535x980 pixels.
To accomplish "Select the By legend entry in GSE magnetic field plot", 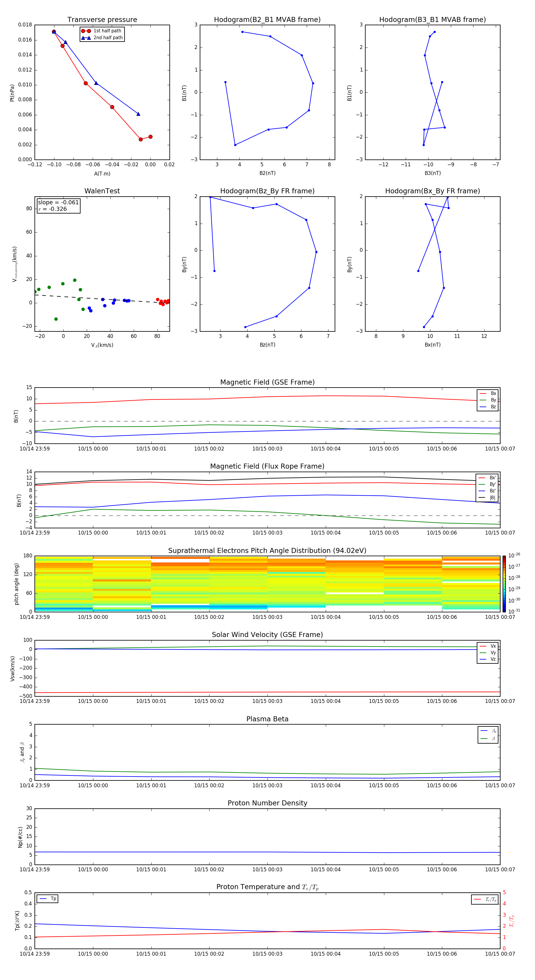I will pos(488,400).
